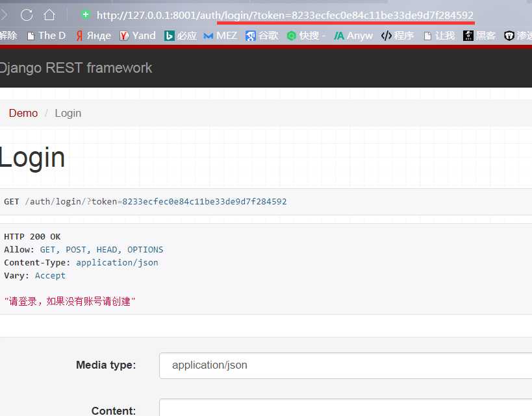Viewport: 532px width, 416px height.
Task: Click the Django REST framework brand link
Action: [75, 67]
